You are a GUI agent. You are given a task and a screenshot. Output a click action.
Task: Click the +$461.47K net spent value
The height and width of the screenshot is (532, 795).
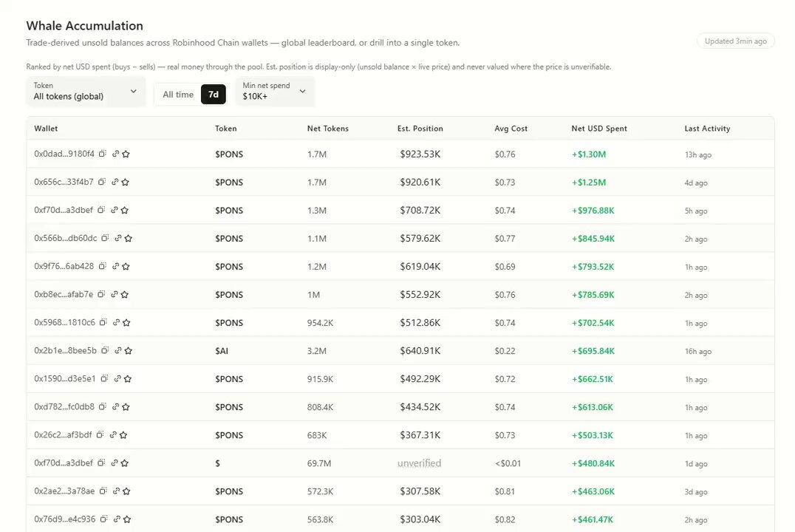(593, 519)
